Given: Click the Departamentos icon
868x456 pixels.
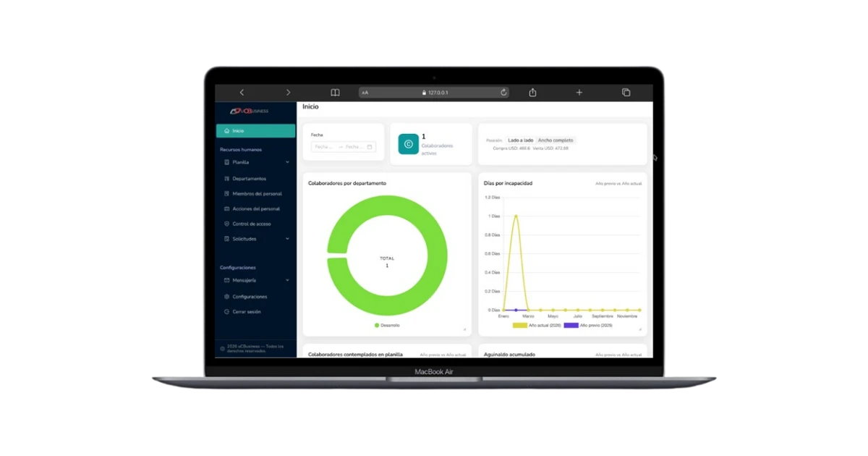Looking at the screenshot, I should point(227,179).
